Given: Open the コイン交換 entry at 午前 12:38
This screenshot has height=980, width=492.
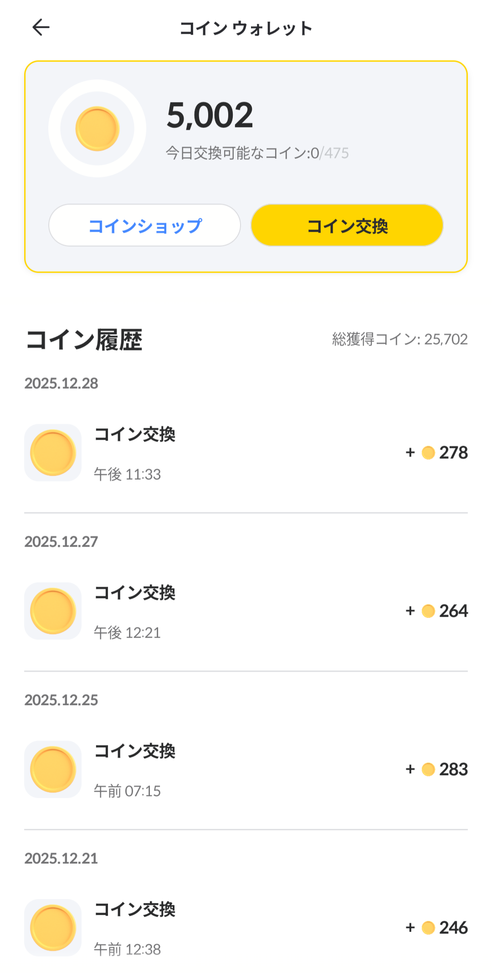Looking at the screenshot, I should [x=135, y=910].
